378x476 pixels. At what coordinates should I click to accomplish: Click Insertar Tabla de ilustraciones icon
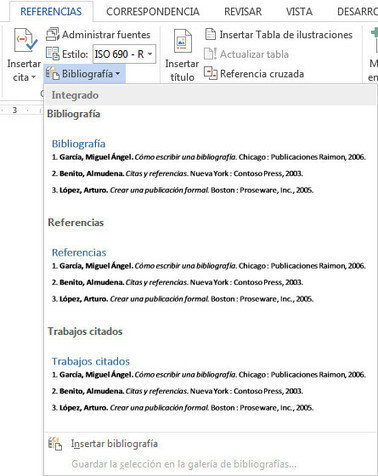pos(210,34)
